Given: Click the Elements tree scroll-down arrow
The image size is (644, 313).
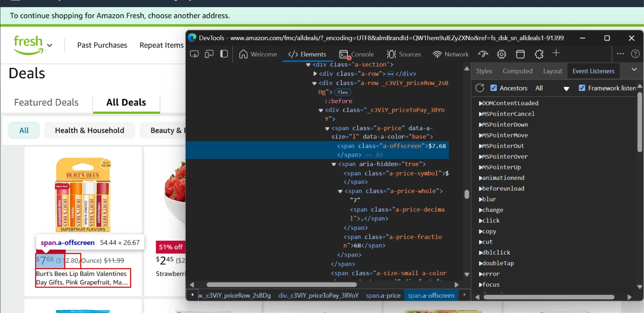Looking at the screenshot, I should click(x=467, y=274).
